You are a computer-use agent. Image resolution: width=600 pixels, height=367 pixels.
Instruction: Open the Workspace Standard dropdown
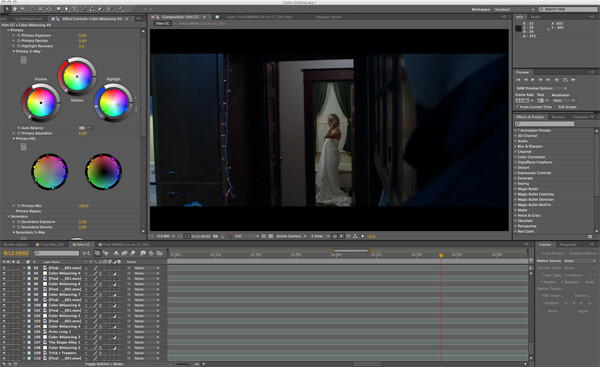tap(515, 9)
